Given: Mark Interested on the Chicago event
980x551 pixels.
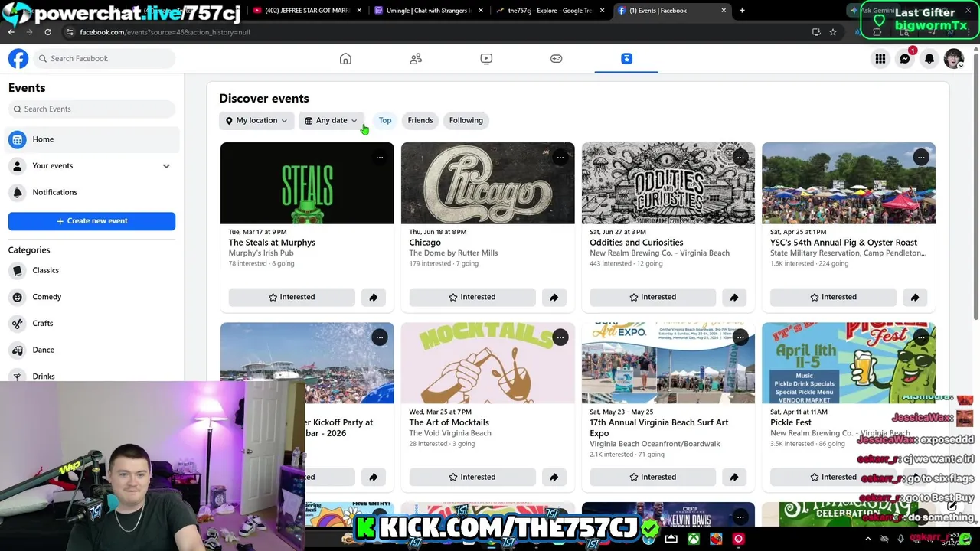Looking at the screenshot, I should tap(472, 297).
